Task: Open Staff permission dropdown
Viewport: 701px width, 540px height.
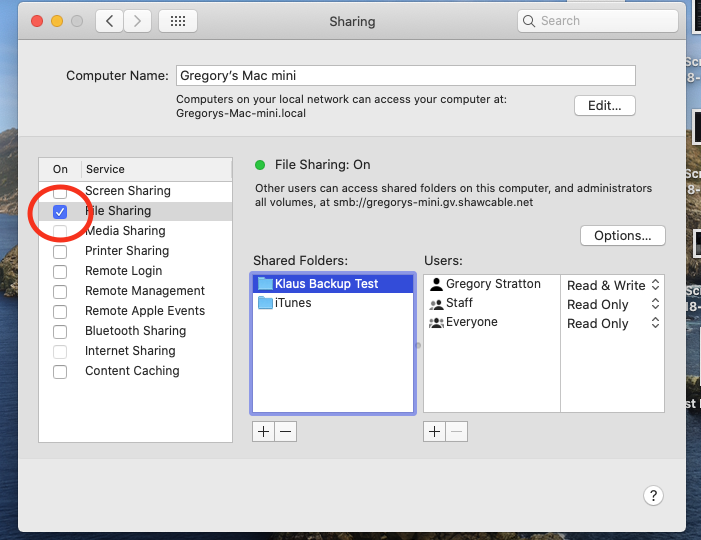Action: [612, 304]
